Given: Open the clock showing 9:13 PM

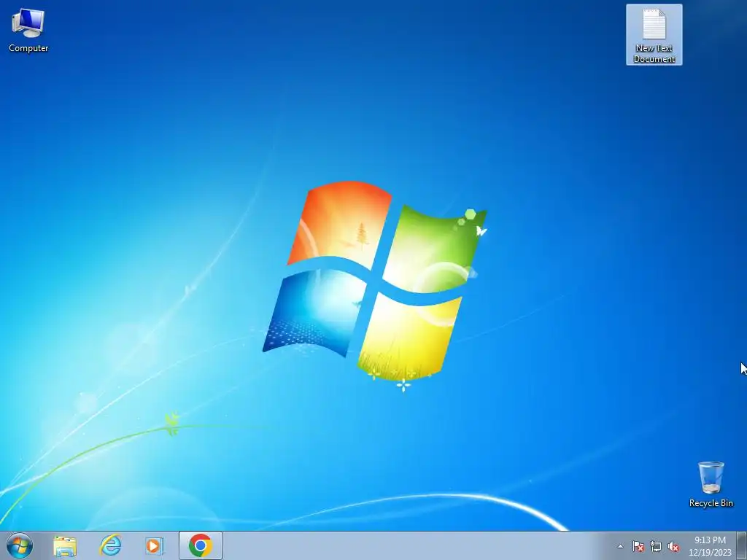Looking at the screenshot, I should pyautogui.click(x=710, y=546).
